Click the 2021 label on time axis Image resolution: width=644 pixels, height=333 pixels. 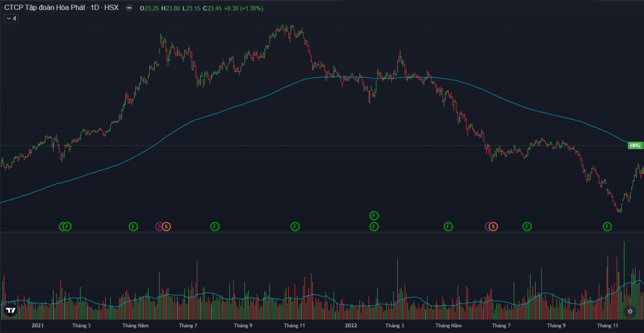38,326
